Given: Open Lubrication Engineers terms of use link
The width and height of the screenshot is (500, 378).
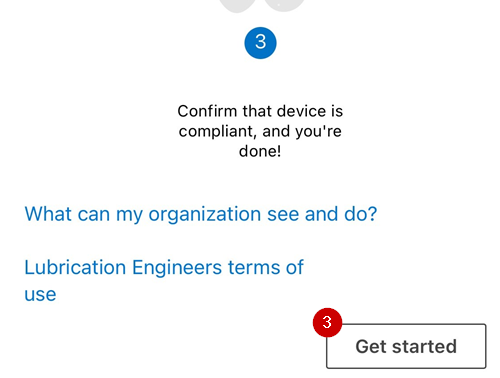Looking at the screenshot, I should click(x=164, y=281).
